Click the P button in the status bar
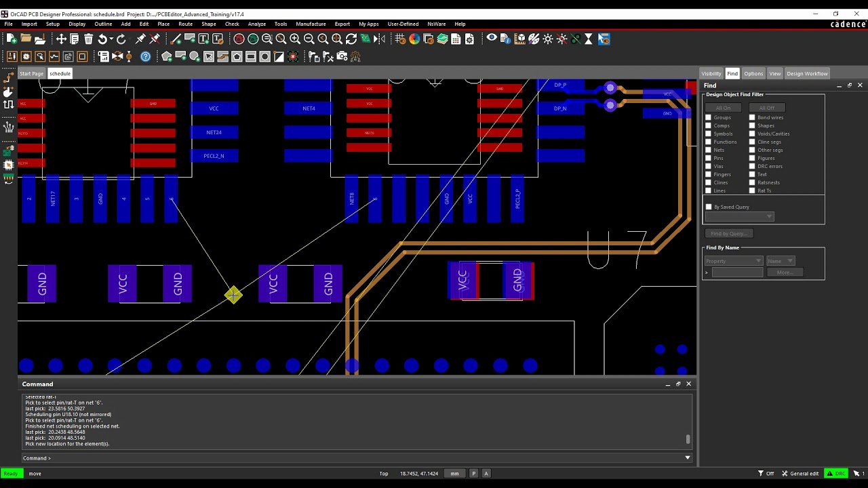 click(474, 473)
